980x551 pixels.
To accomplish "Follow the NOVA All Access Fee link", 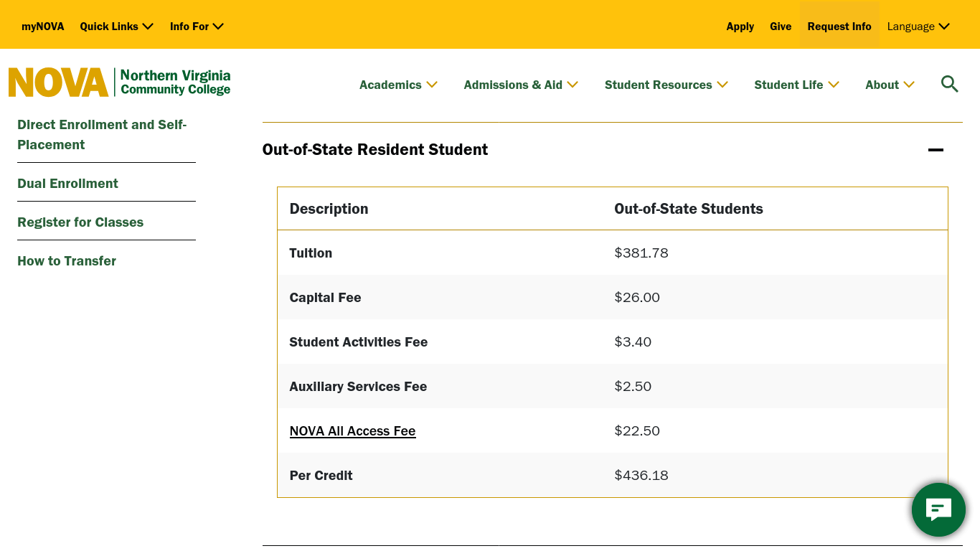I will (x=352, y=431).
